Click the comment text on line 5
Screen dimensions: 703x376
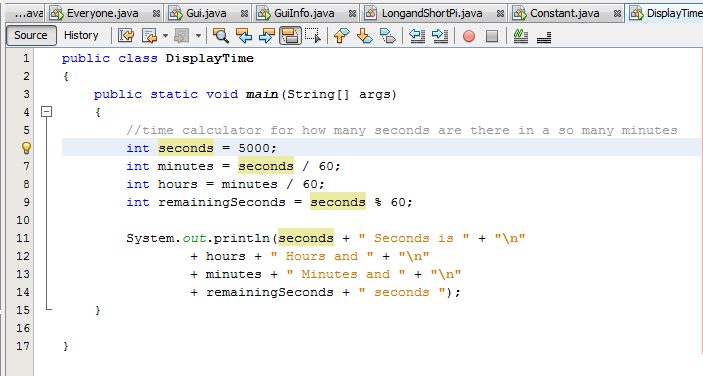(x=402, y=130)
